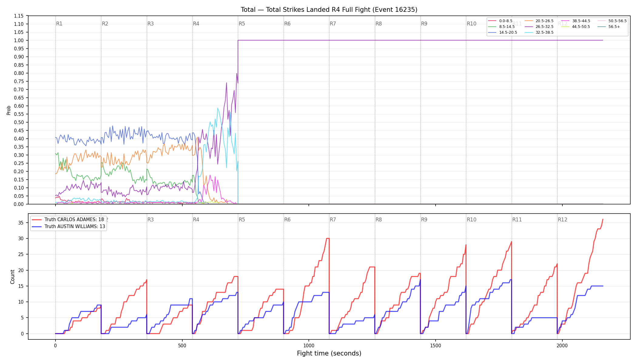
Task: Click the cyan 32.5-38.5 legend line sample
Action: tap(529, 32)
